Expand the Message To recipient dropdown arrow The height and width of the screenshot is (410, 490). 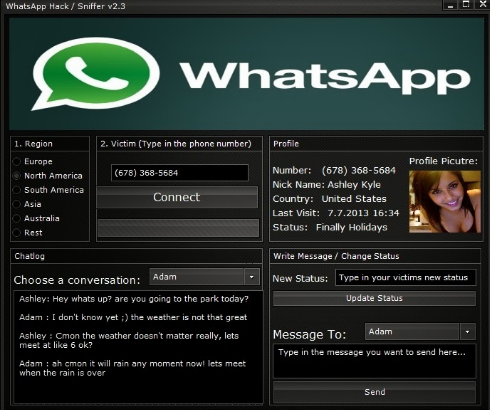468,332
